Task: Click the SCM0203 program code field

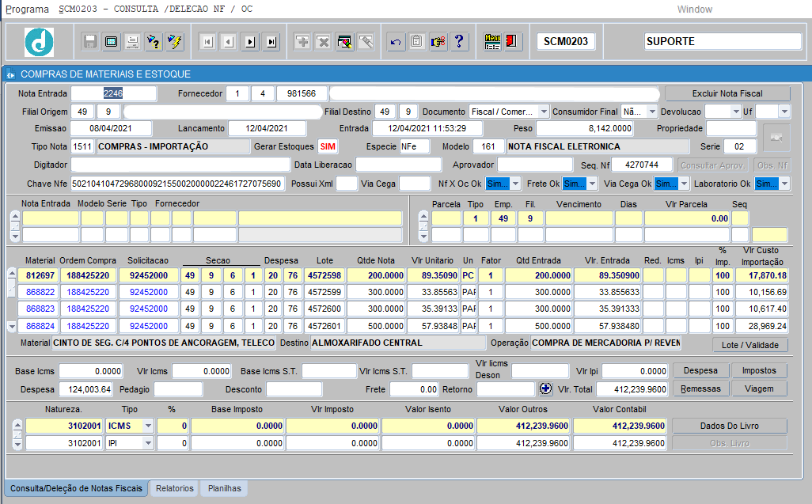Action: 566,41
